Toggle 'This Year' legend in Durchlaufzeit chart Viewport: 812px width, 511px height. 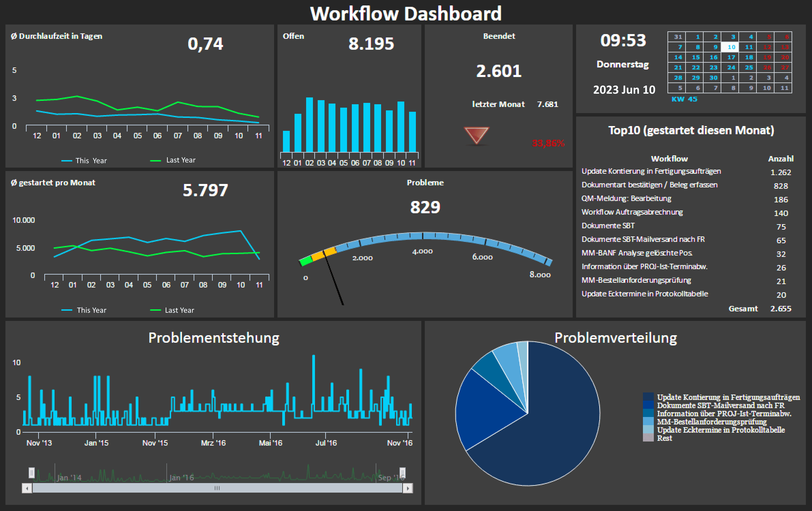point(91,161)
